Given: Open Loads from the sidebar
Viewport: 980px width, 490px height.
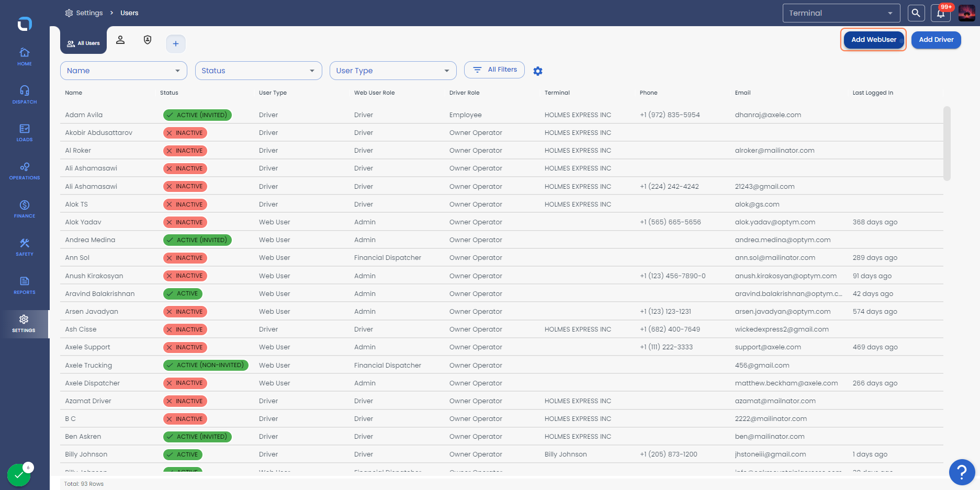Looking at the screenshot, I should click(x=25, y=133).
